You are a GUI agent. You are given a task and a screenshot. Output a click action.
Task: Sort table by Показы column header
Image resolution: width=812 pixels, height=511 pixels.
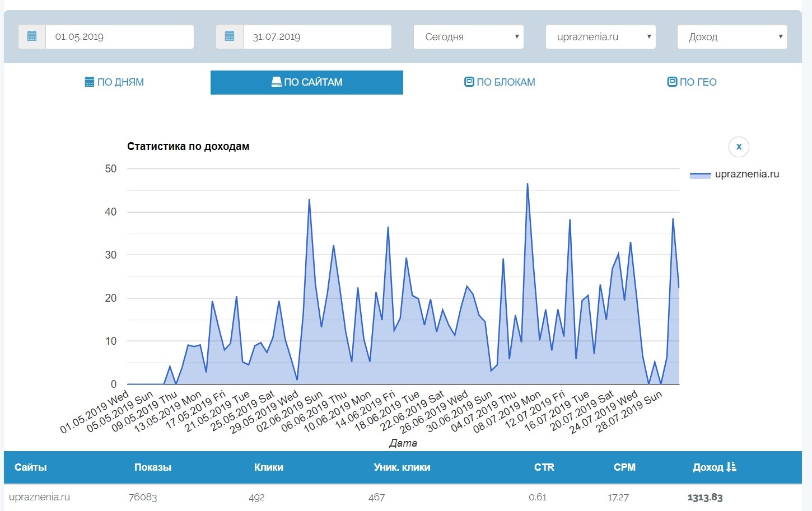(152, 467)
